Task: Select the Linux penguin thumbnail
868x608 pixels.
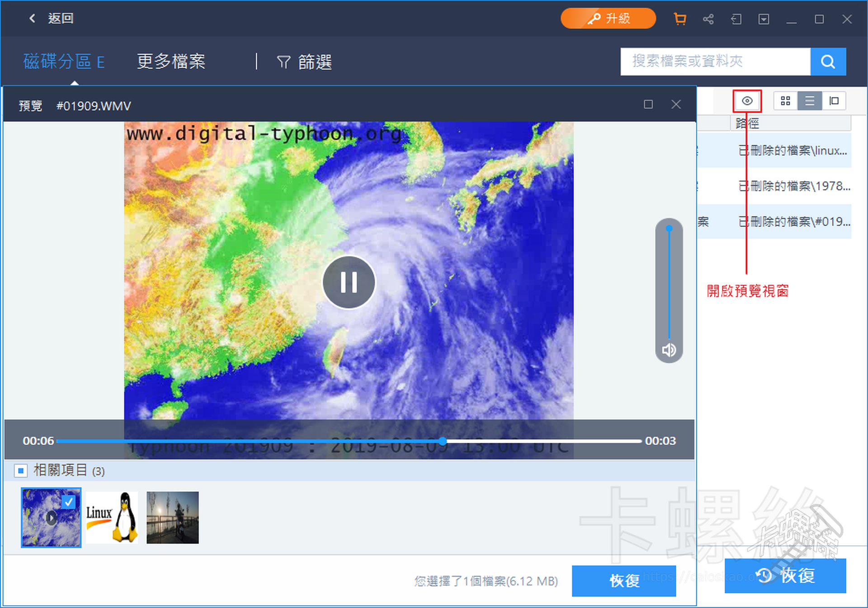Action: [x=112, y=518]
